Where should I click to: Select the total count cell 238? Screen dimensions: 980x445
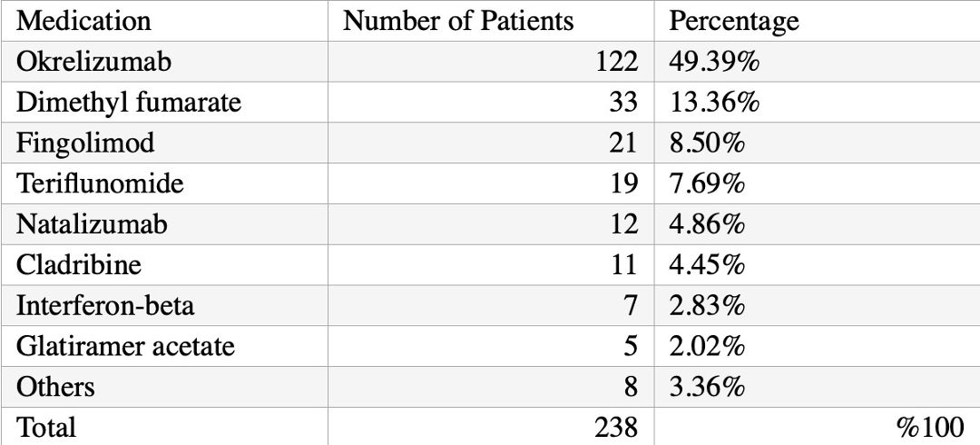click(491, 427)
